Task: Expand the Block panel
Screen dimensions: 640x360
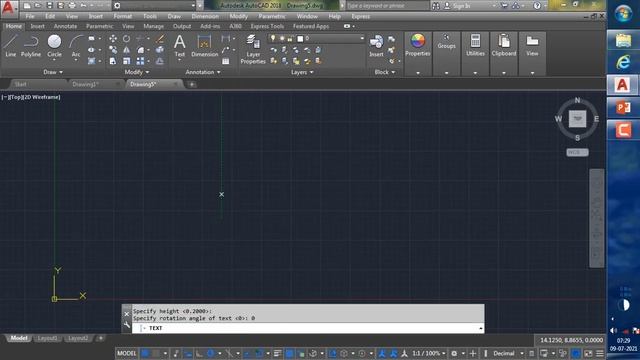Action: pyautogui.click(x=385, y=72)
